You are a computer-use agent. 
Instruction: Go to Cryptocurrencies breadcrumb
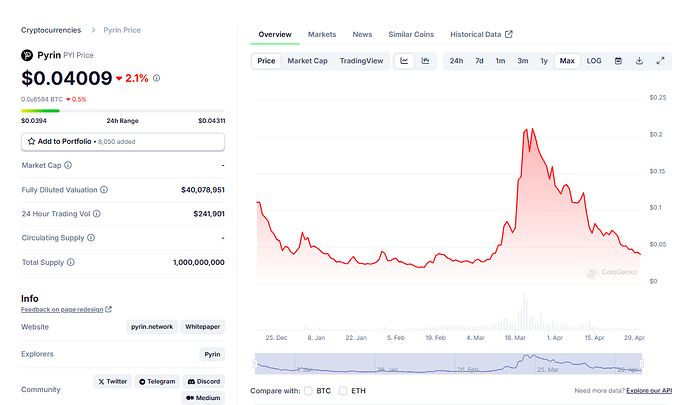[x=51, y=30]
